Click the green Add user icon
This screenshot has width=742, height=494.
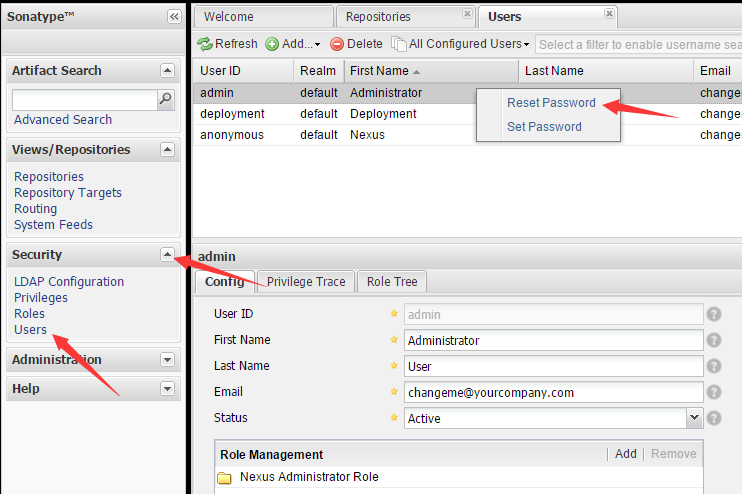(x=272, y=44)
